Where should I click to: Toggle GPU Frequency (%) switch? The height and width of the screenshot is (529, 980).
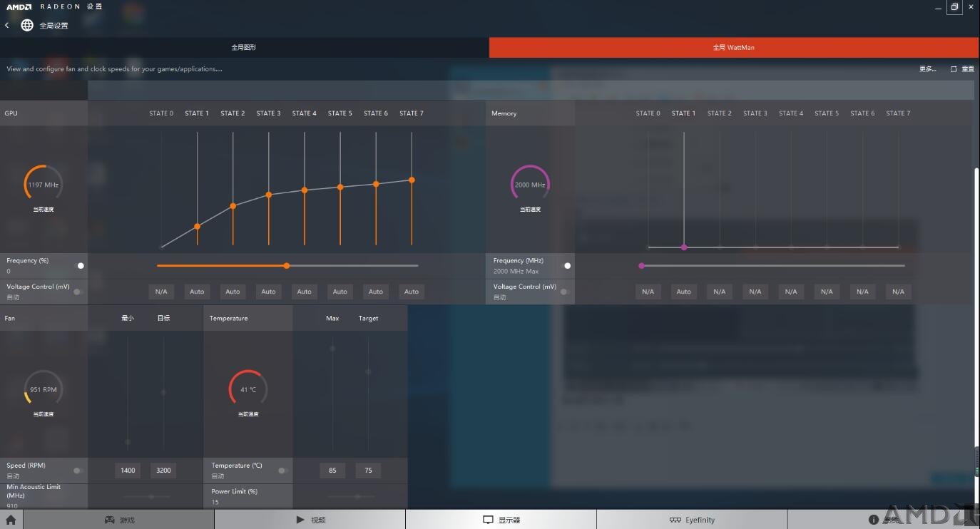pos(81,265)
